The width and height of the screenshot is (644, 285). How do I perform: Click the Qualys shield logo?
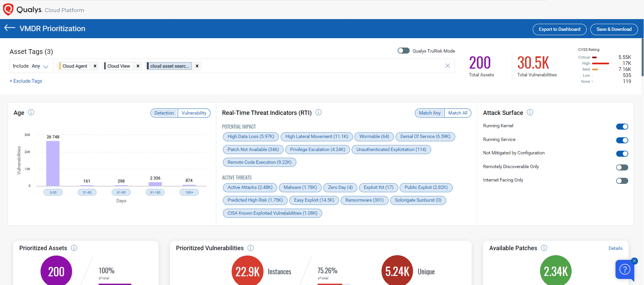coord(8,9)
